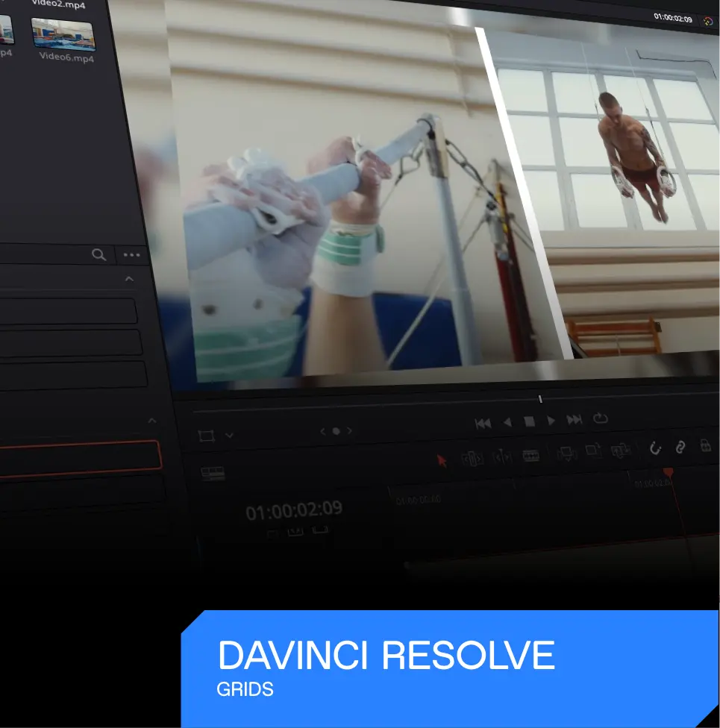Toggle Linked Selection chain icon
This screenshot has width=720, height=728.
point(680,447)
